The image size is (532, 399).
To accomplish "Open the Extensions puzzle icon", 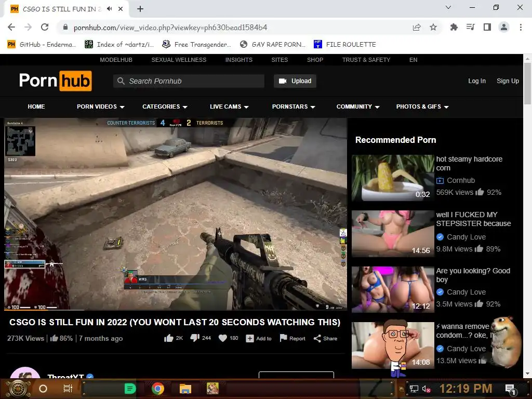I will point(454,27).
